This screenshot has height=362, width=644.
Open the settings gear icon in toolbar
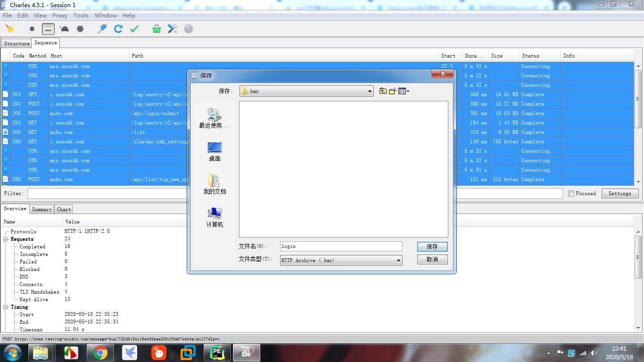click(x=189, y=29)
